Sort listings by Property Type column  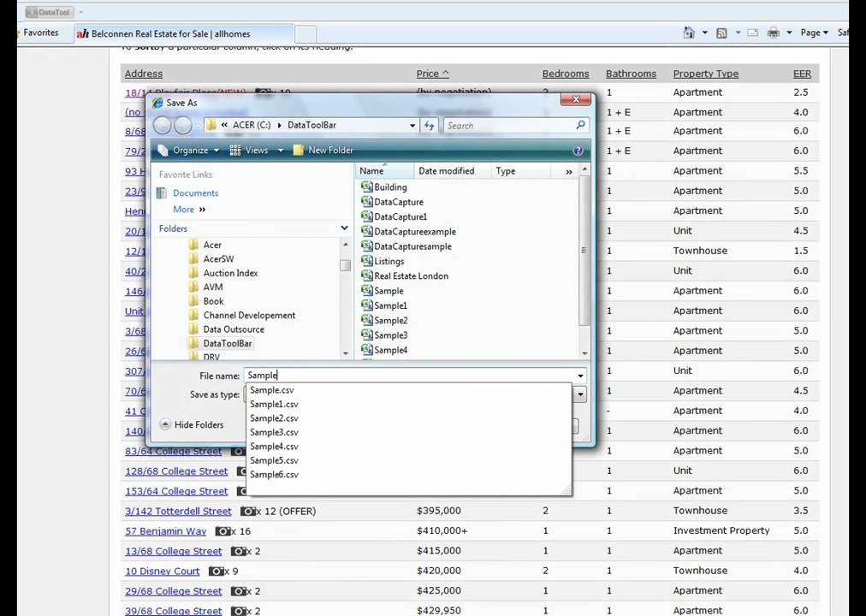pos(705,74)
